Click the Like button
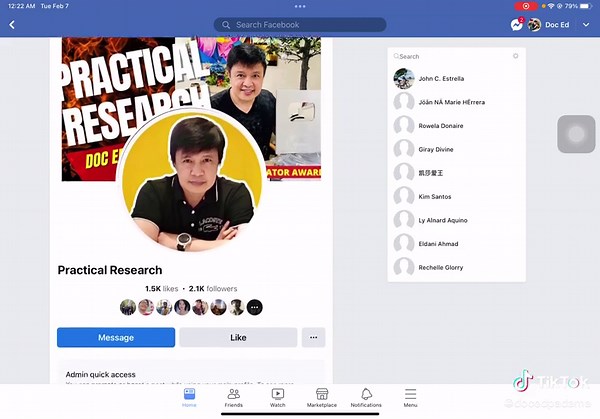600x419 pixels. (238, 337)
